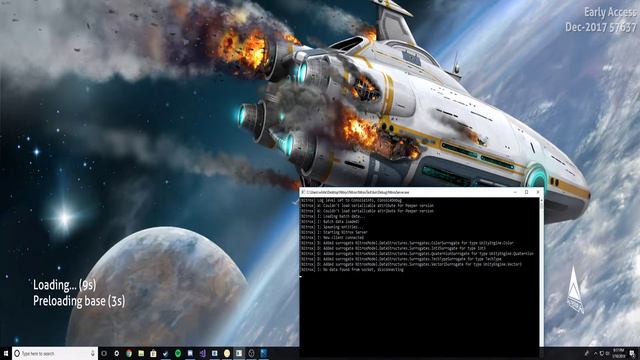The height and width of the screenshot is (360, 640).
Task: Click 'Starting Nitrox Server' console line
Action: 334,232
